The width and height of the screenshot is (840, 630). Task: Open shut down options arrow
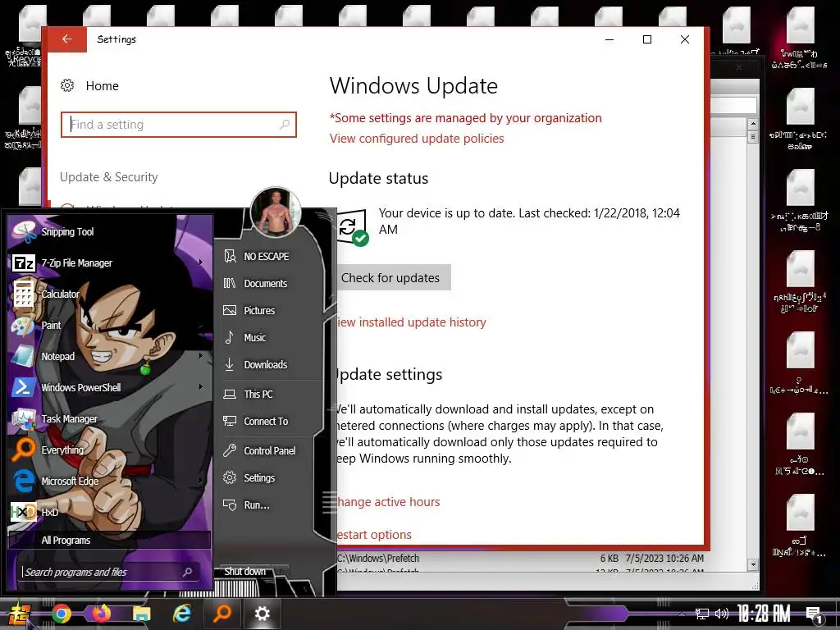click(x=282, y=572)
